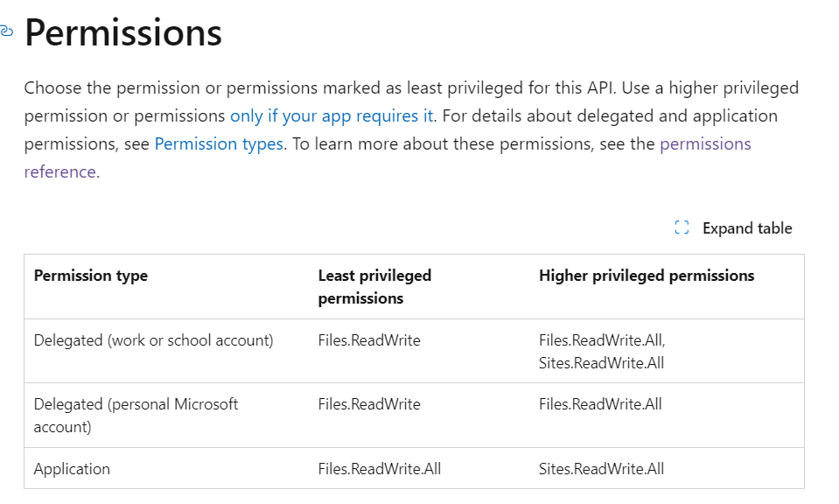Click the anchor link icon beside Permissions heading
This screenshot has width=839, height=504.
[6, 31]
